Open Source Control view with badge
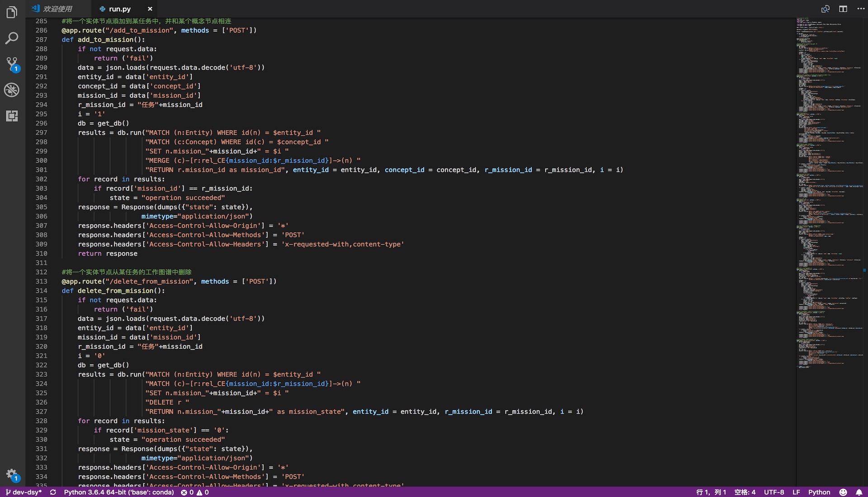This screenshot has width=868, height=497. coord(12,65)
